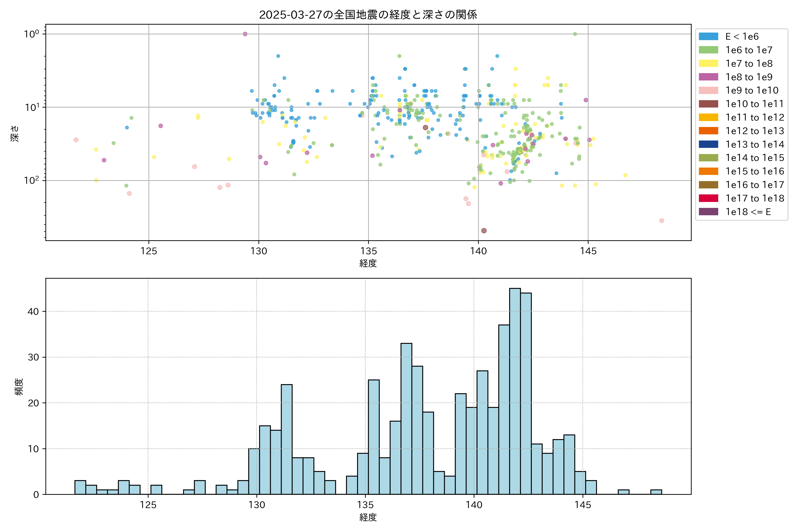798x532 pixels.
Task: Click the purple scatter point at depth 10^0
Action: tap(245, 34)
